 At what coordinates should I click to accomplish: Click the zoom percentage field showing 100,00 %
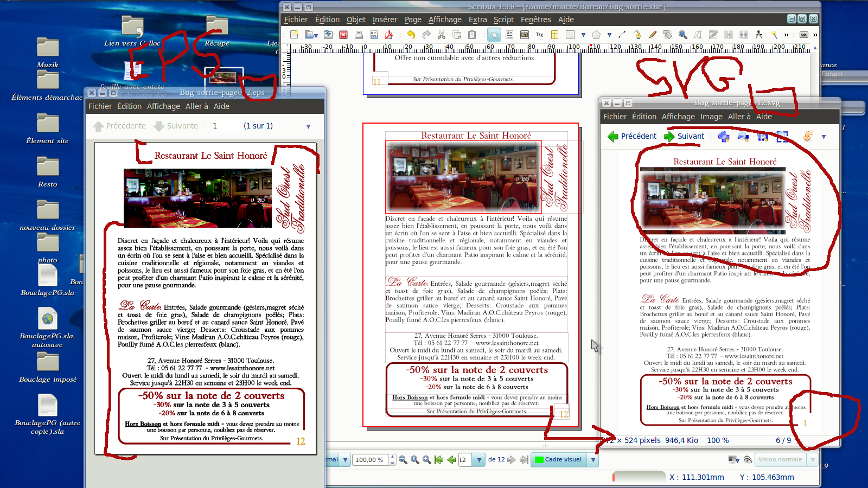click(x=369, y=460)
